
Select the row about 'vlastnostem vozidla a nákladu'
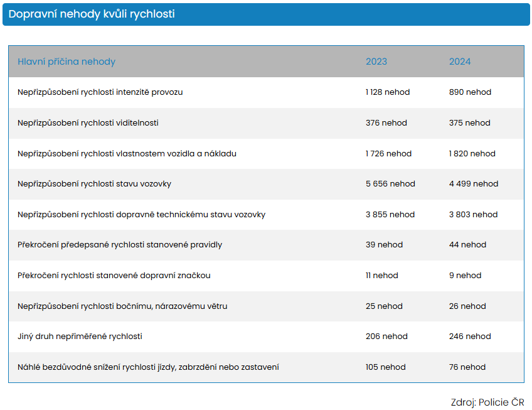(127, 154)
